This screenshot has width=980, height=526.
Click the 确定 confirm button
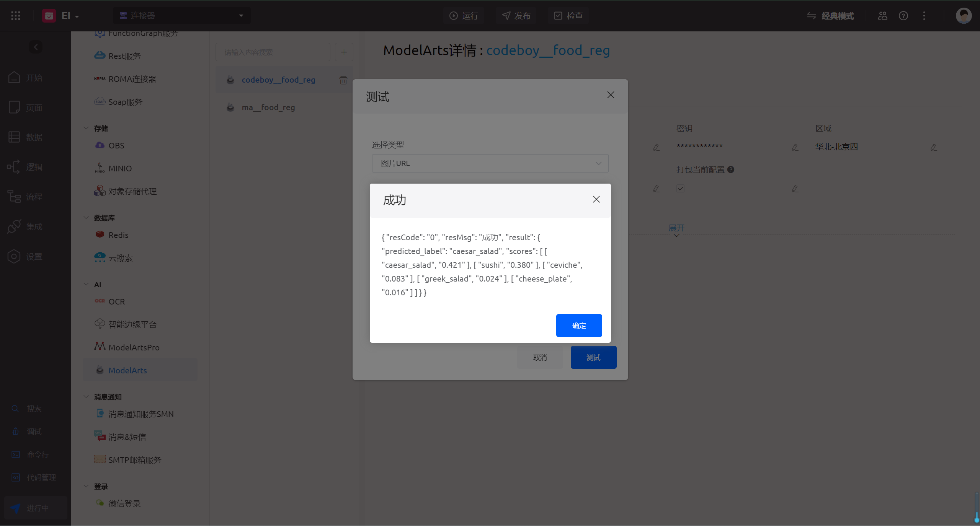tap(578, 326)
